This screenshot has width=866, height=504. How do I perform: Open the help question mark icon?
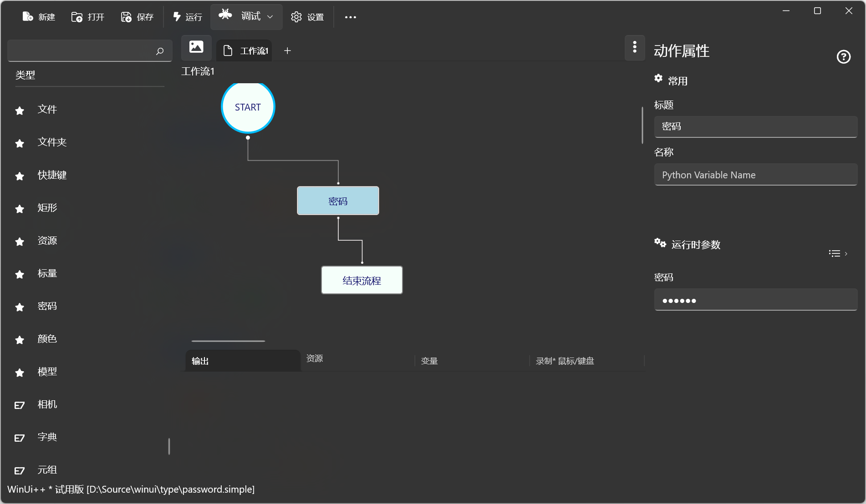(x=843, y=57)
